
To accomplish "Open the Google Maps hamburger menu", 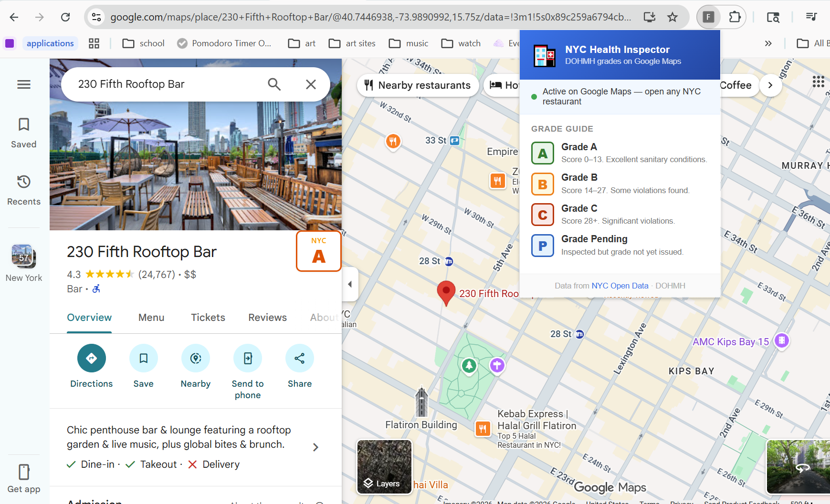I will 24,84.
